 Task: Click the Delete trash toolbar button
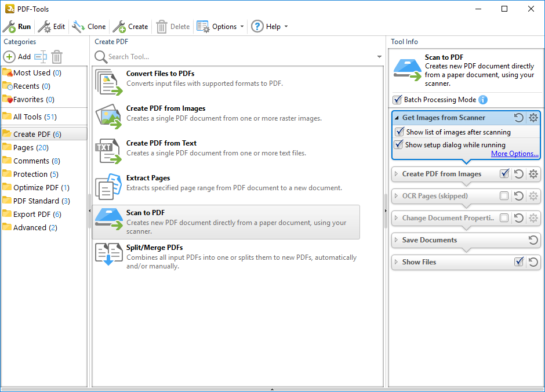(x=173, y=27)
